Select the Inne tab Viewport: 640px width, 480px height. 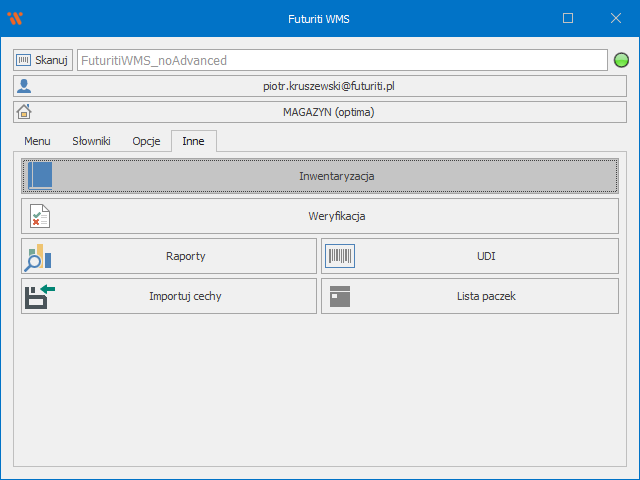(x=193, y=141)
